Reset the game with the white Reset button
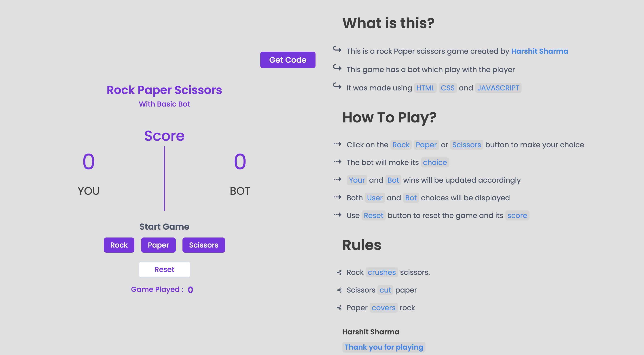The image size is (644, 355). coord(164,269)
